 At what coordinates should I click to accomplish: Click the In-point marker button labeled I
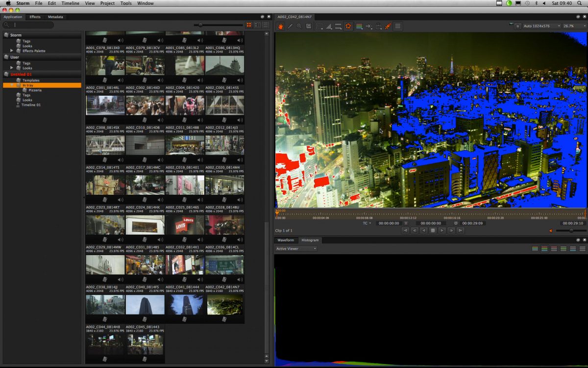coord(406,223)
